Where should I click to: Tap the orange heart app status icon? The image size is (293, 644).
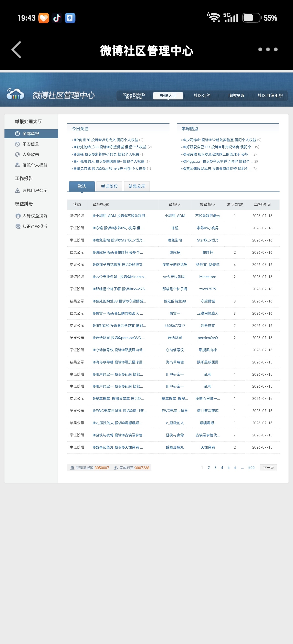[x=43, y=18]
